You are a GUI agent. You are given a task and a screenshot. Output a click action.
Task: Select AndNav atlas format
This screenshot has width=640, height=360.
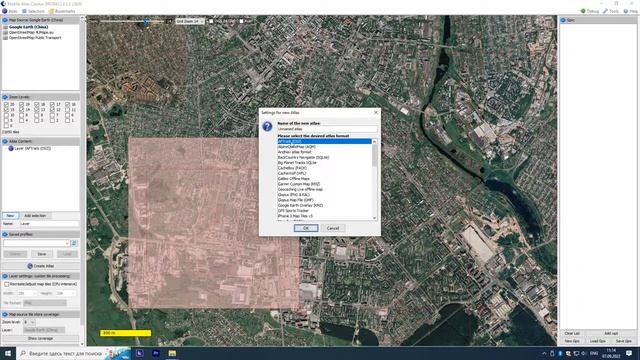pos(324,152)
